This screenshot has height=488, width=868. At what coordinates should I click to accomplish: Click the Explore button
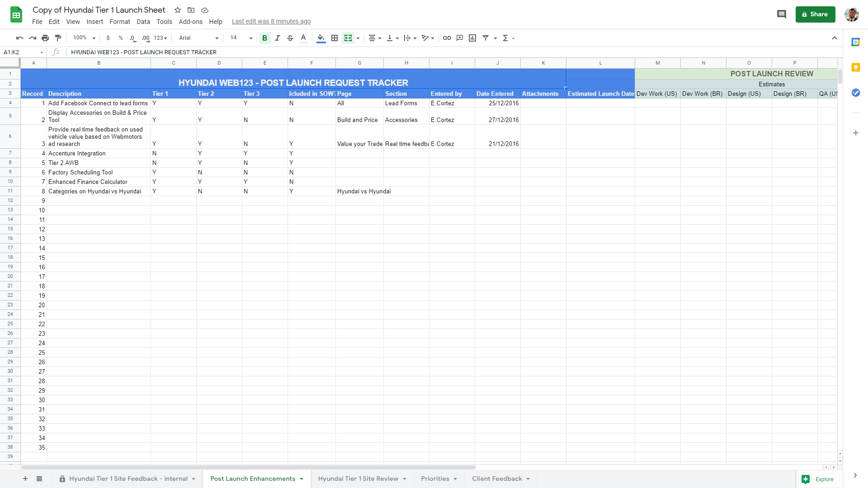pyautogui.click(x=818, y=479)
